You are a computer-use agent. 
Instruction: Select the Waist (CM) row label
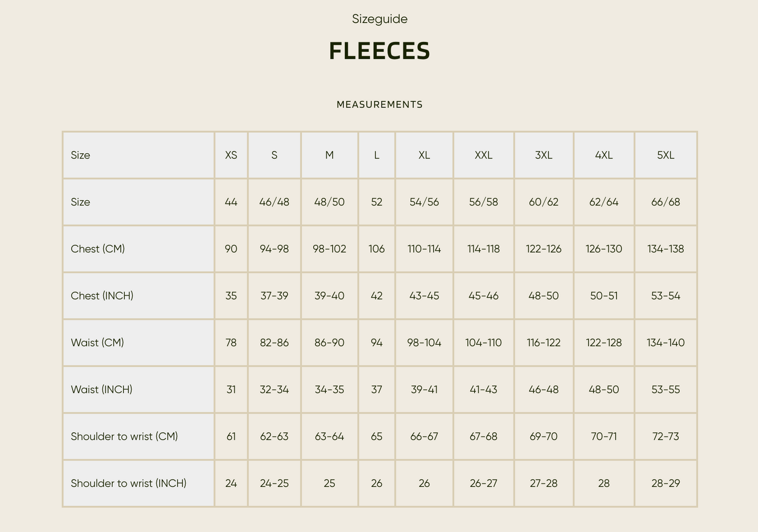point(97,343)
